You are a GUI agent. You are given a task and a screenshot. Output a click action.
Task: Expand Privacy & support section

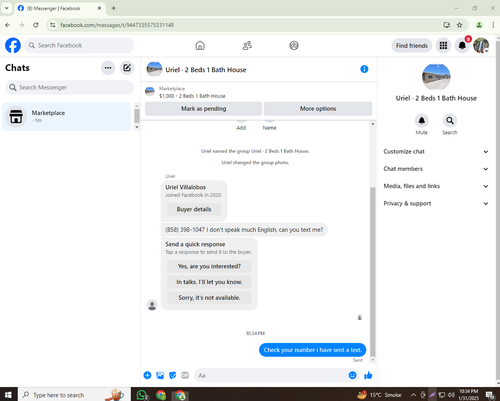click(436, 204)
